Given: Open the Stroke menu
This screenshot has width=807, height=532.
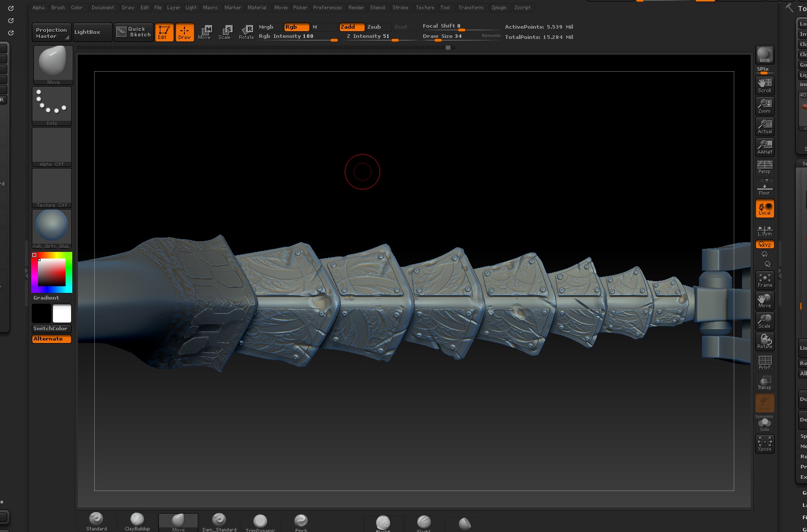Looking at the screenshot, I should pyautogui.click(x=400, y=8).
